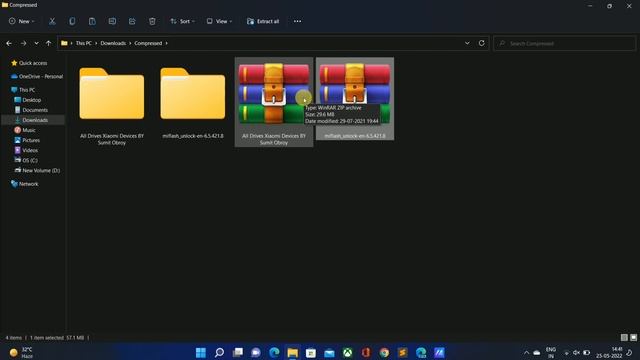640x360 pixels.
Task: Select Quick access in navigation pane
Action: (x=29, y=63)
